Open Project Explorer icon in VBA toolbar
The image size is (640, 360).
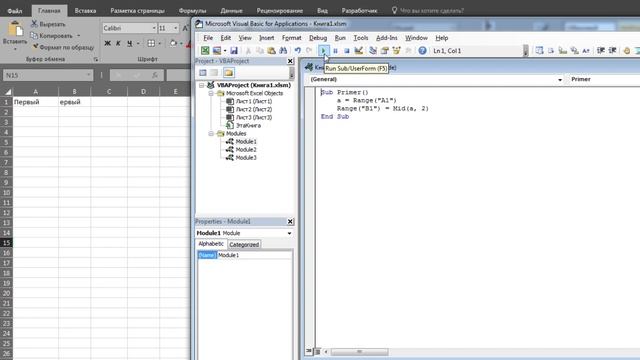[373, 51]
